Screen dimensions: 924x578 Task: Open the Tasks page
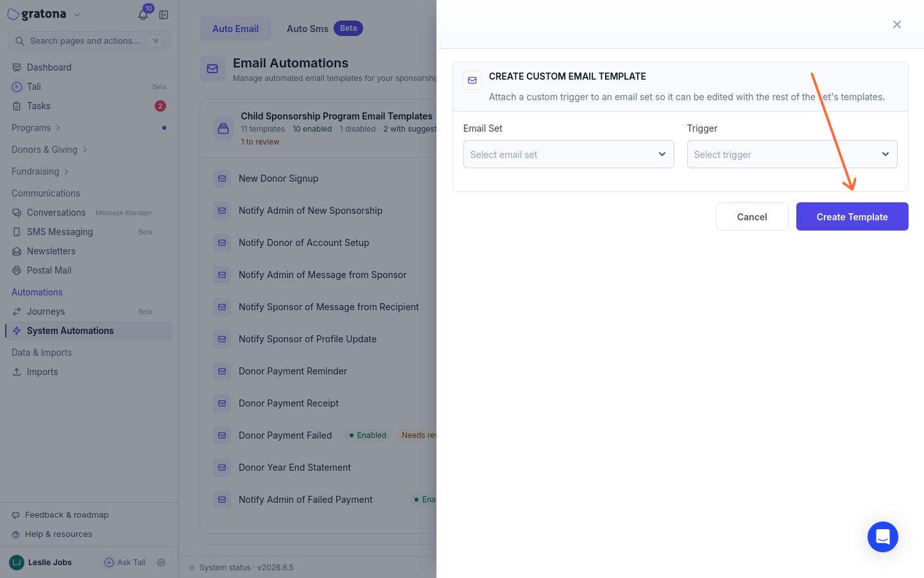[x=89, y=106]
